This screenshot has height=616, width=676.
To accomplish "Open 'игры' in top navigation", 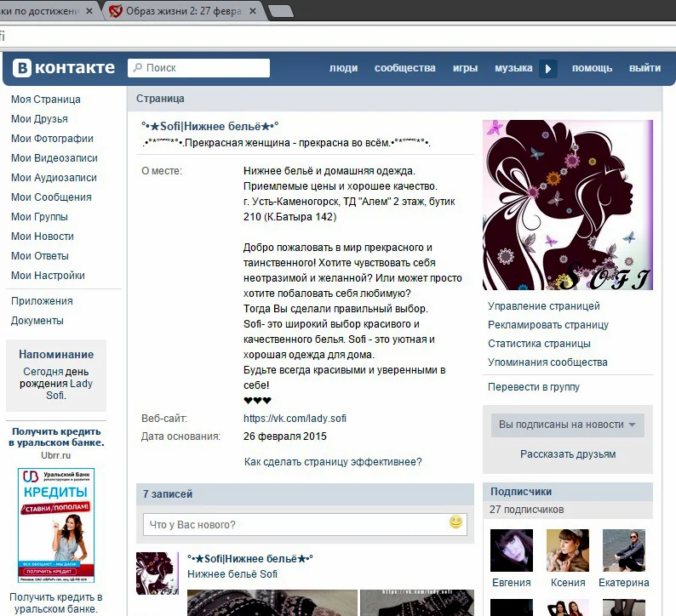I will (465, 68).
